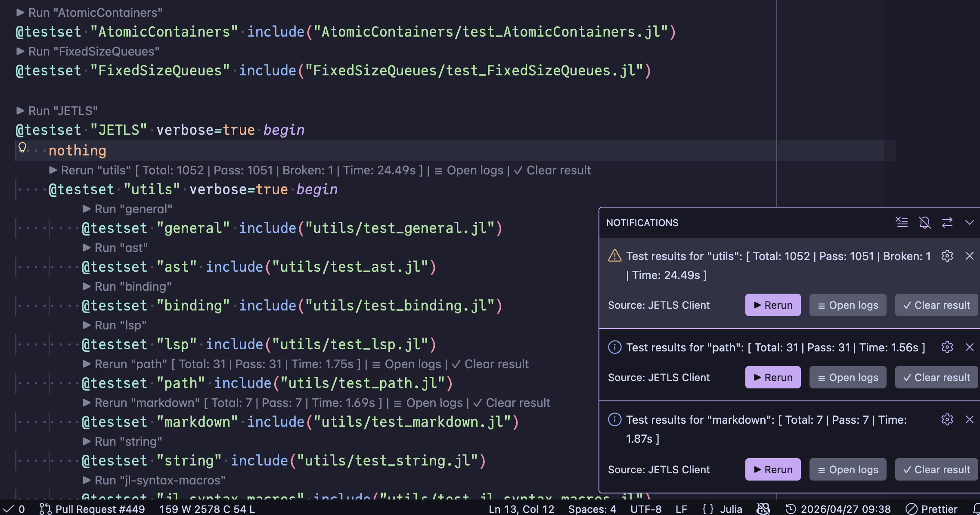Clear result in "utils" notification
This screenshot has width=980, height=515.
pyautogui.click(x=937, y=305)
